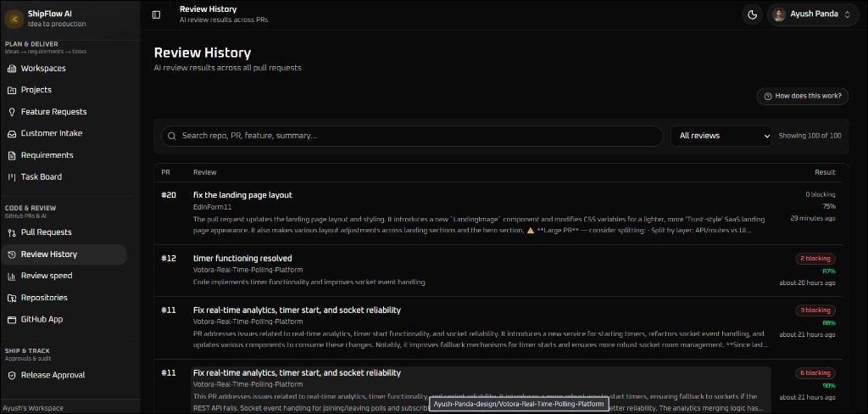
Task: Click the Requirements document icon
Action: coord(12,155)
